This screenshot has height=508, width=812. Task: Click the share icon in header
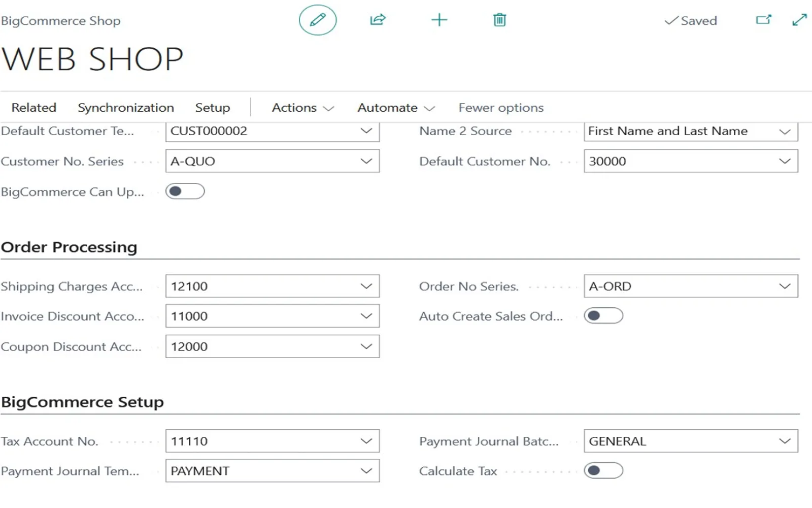coord(378,20)
